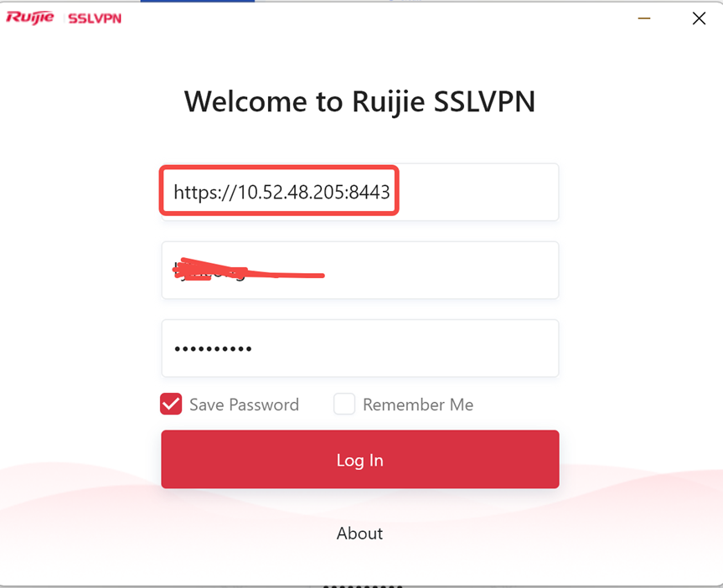Click the red-scribbled username text
Screen dimensions: 723x588
pos(249,271)
